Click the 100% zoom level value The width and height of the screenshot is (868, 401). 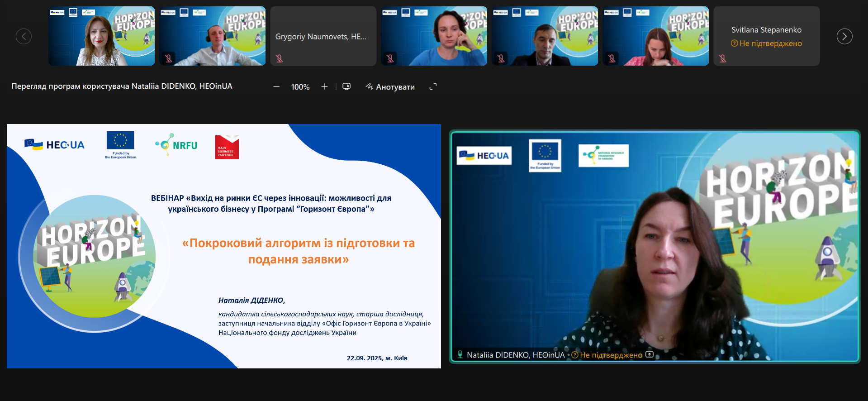tap(300, 87)
